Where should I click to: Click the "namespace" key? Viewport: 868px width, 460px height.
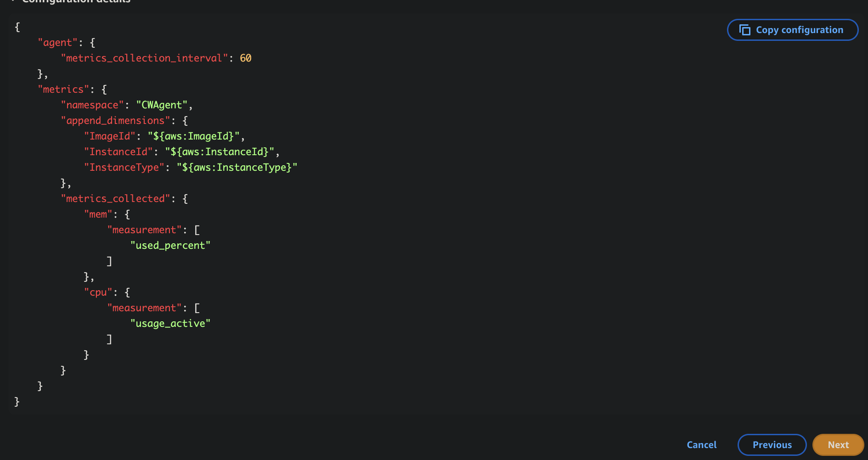coord(92,105)
